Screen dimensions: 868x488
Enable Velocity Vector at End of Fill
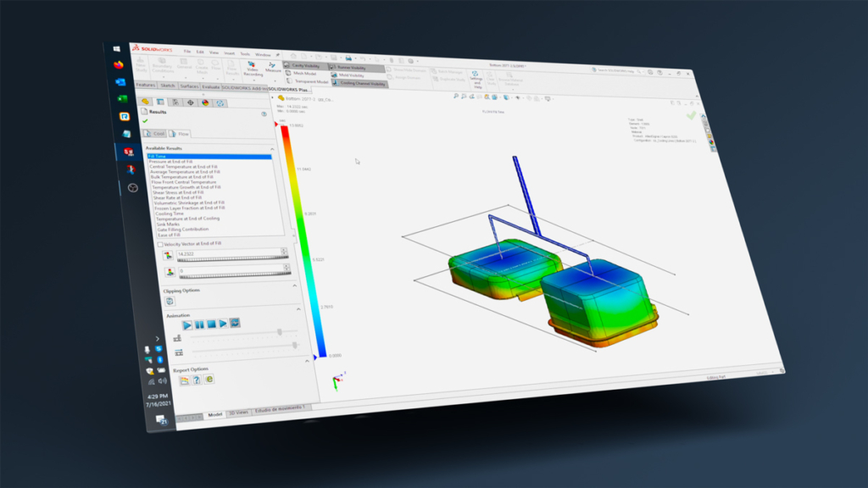160,243
